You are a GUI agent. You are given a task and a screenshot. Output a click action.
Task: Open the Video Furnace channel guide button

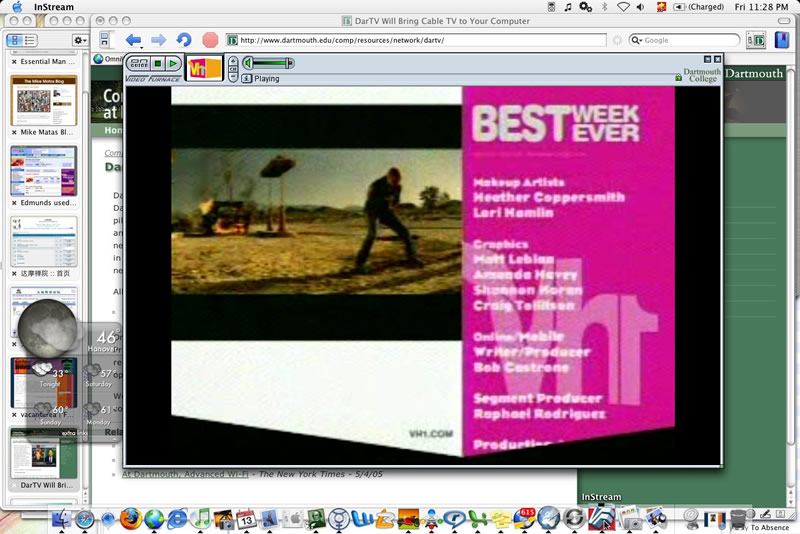click(x=139, y=64)
